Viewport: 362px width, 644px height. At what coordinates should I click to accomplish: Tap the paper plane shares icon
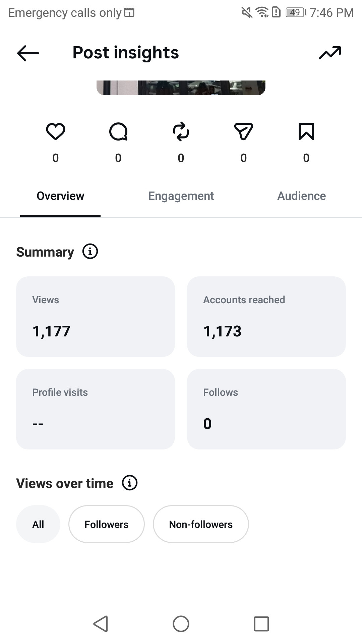(x=244, y=131)
